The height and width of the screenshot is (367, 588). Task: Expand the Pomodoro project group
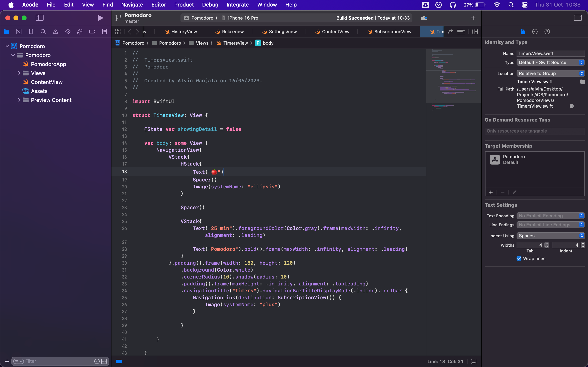coord(7,46)
